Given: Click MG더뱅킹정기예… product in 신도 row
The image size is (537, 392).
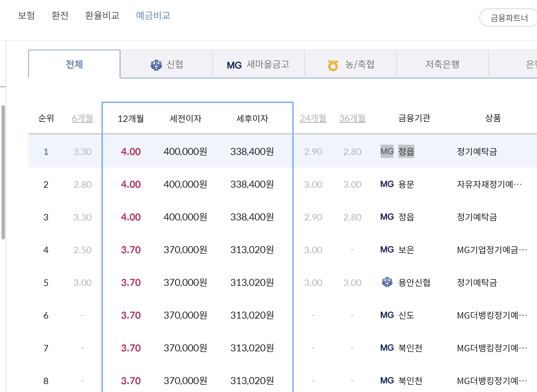Looking at the screenshot, I should coord(492,315).
